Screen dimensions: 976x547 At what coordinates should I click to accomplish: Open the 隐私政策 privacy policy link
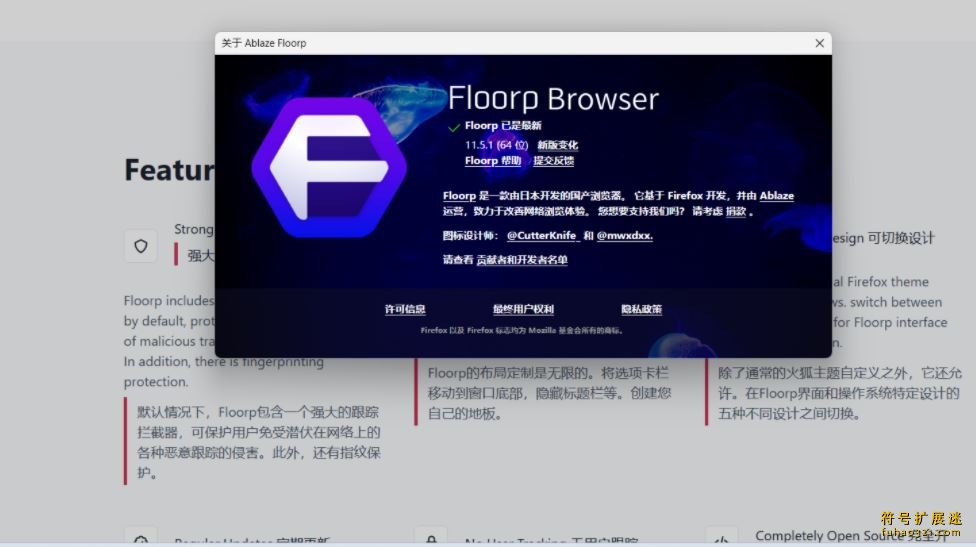coord(641,309)
